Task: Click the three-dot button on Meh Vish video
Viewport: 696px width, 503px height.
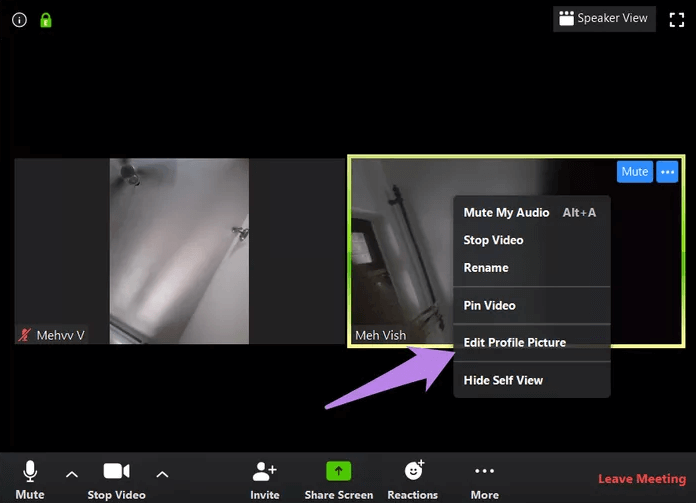Action: pyautogui.click(x=667, y=172)
